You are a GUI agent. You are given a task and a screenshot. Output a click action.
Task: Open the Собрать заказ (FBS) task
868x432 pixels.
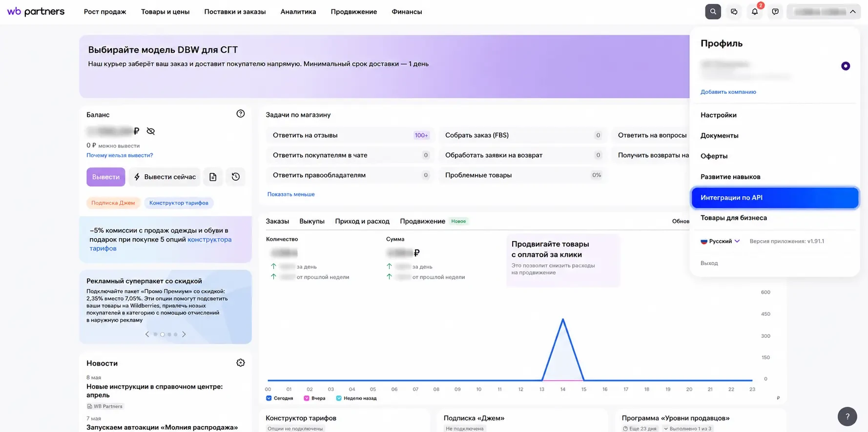pyautogui.click(x=522, y=135)
